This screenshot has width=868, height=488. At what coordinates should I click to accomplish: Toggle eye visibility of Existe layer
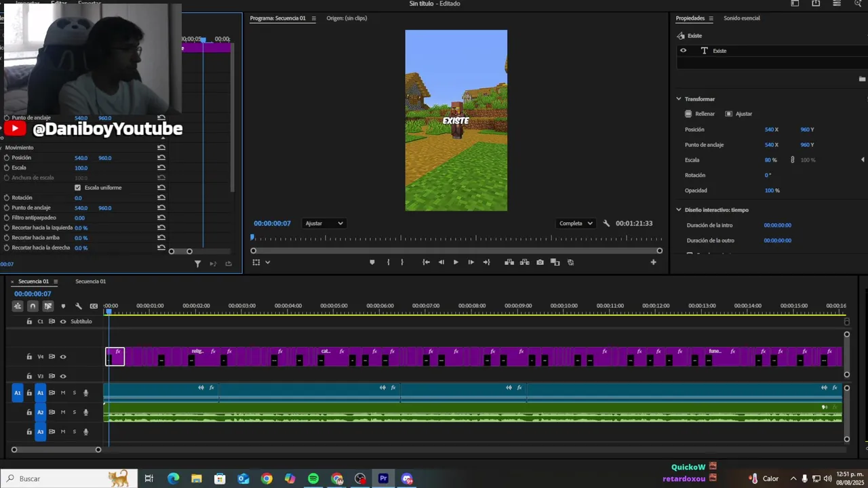pos(683,50)
